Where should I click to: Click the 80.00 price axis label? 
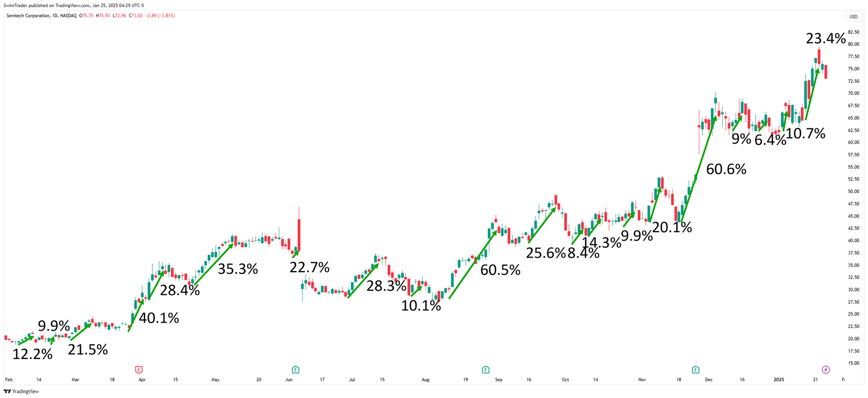click(853, 44)
